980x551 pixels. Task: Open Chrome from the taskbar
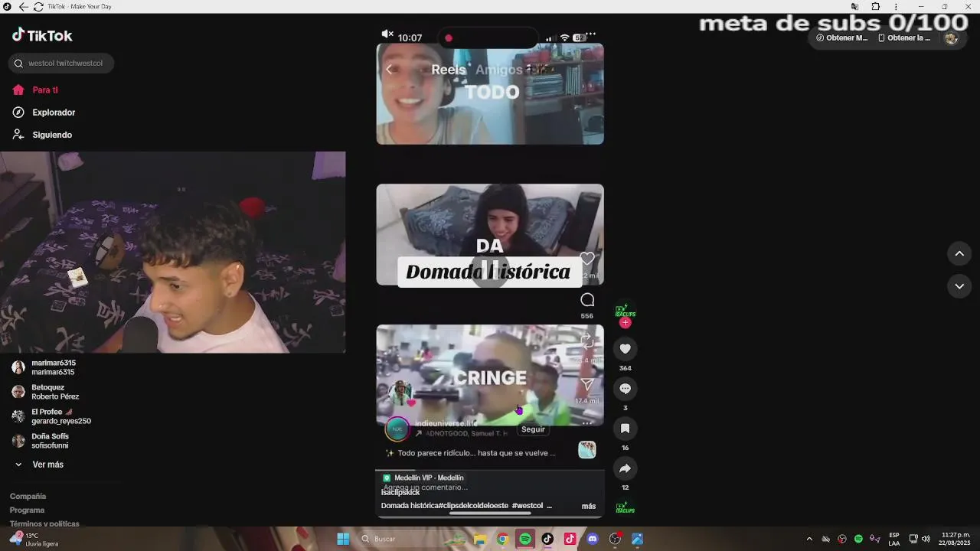point(502,539)
